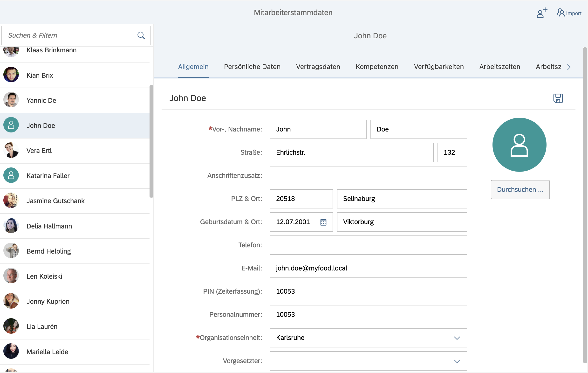
Task: Click the Durchsuchen button
Action: point(520,190)
